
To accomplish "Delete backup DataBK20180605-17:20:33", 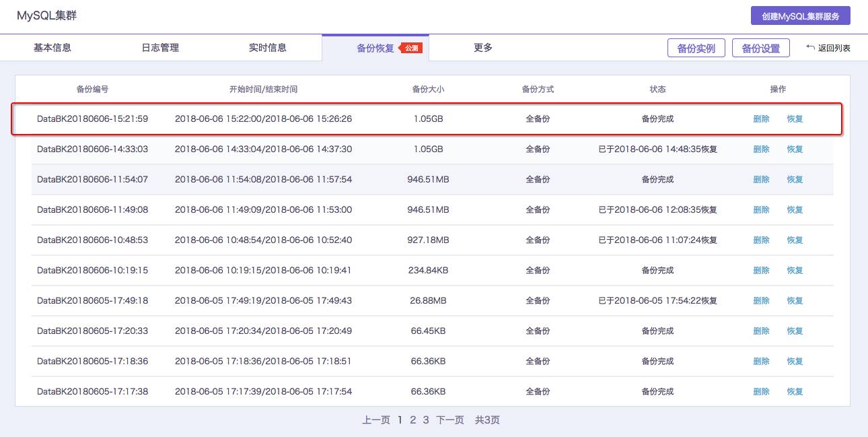I will (x=761, y=331).
